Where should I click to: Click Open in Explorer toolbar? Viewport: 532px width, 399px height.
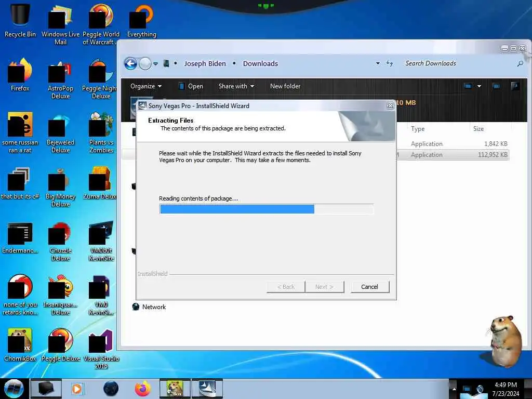(x=191, y=86)
